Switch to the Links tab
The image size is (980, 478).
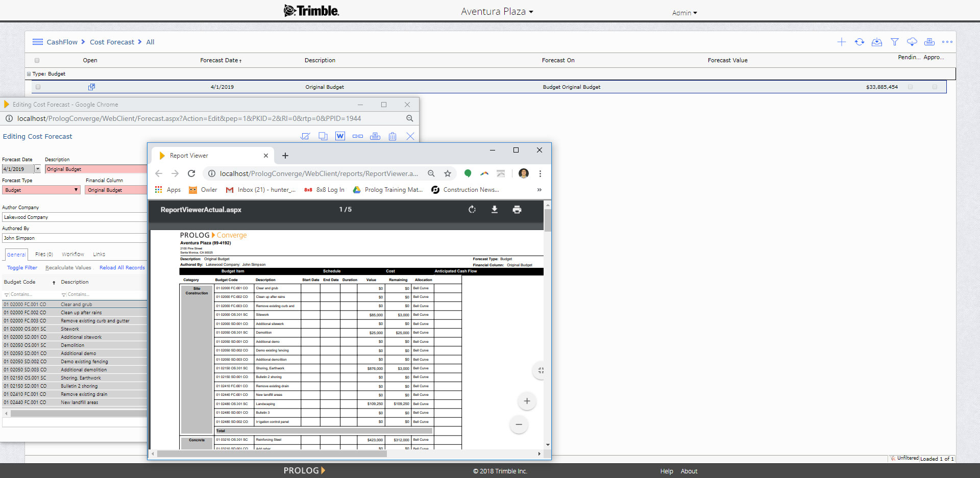pyautogui.click(x=99, y=254)
